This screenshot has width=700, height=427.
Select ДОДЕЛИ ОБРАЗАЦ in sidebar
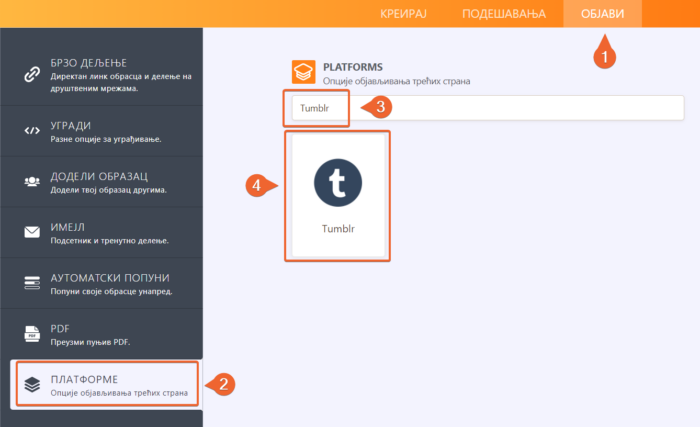pyautogui.click(x=101, y=182)
